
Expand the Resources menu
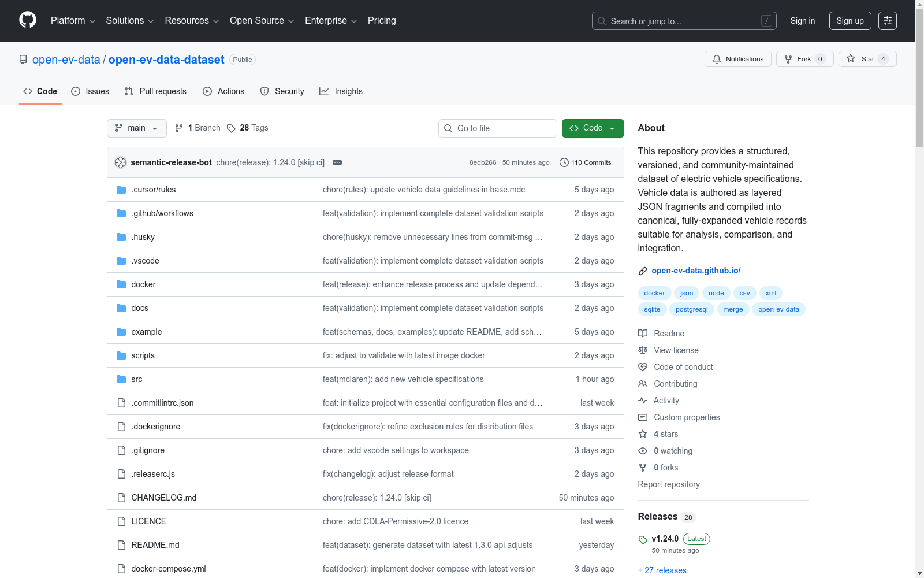192,21
